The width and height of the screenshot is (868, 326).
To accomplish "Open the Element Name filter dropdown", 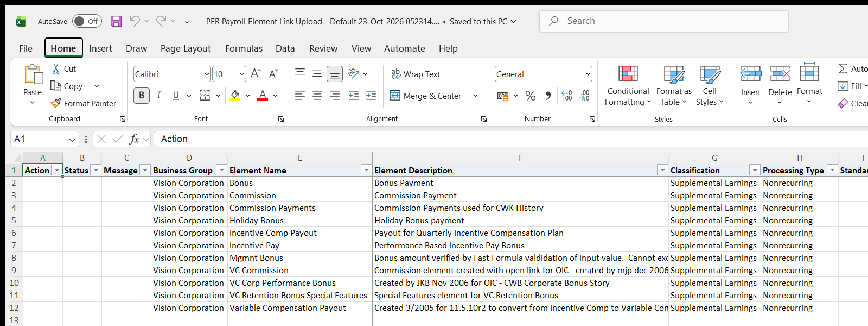I will (x=366, y=170).
